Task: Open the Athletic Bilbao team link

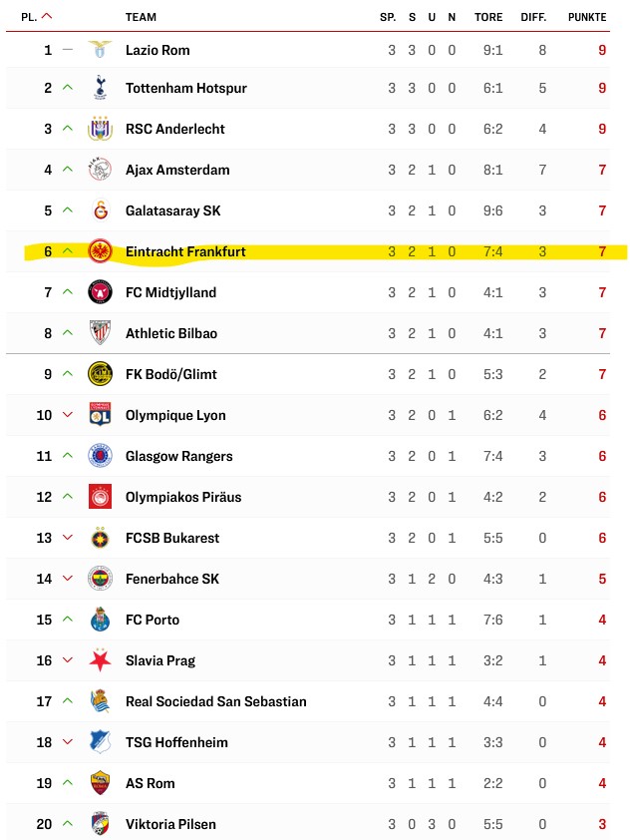Action: click(171, 333)
